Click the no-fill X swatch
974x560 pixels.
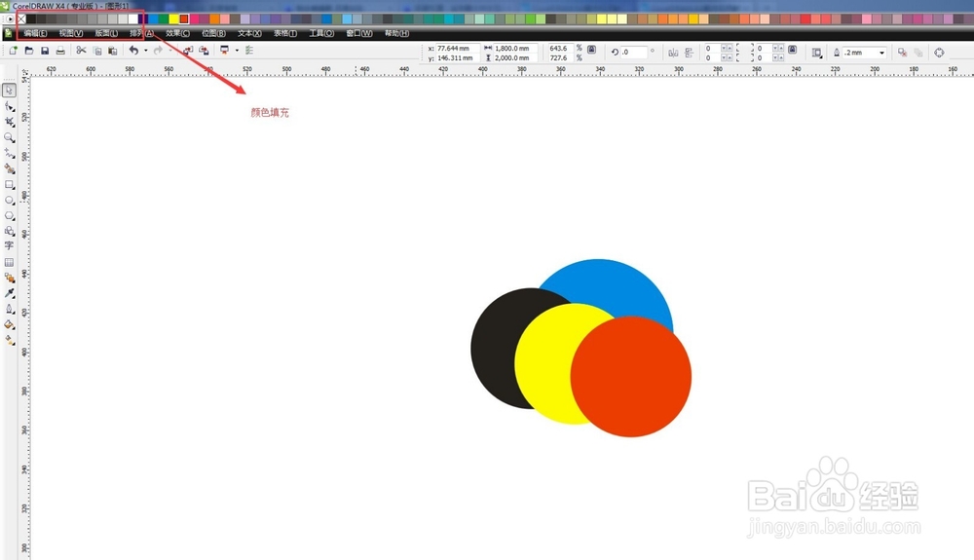coord(21,19)
